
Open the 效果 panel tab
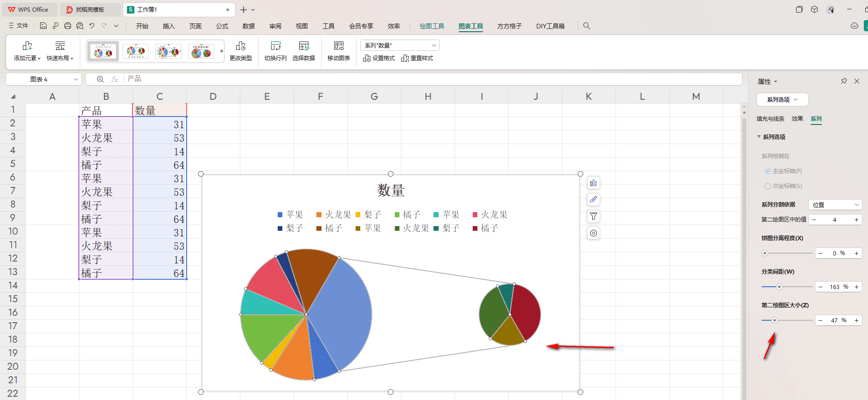point(797,119)
